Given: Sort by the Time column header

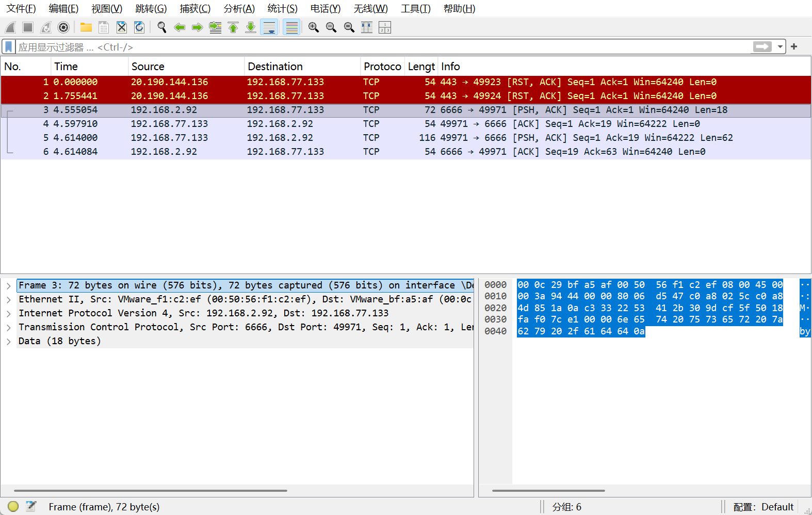Looking at the screenshot, I should [90, 67].
